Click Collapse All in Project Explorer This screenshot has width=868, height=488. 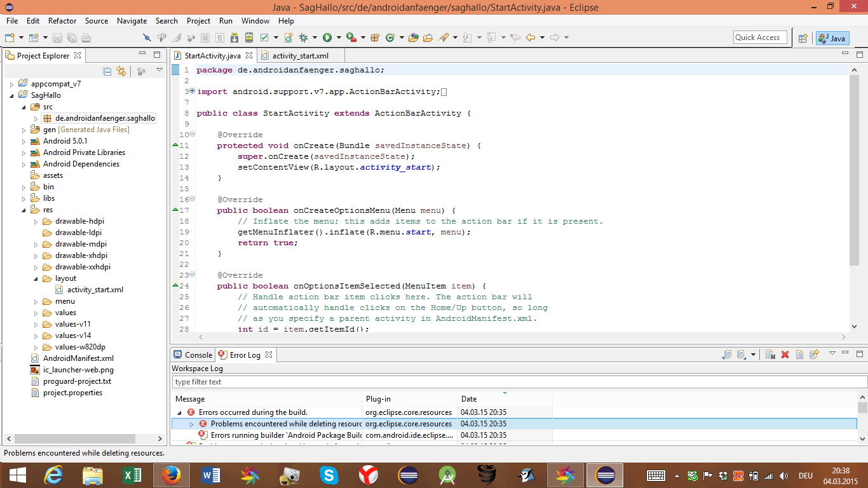tap(107, 71)
